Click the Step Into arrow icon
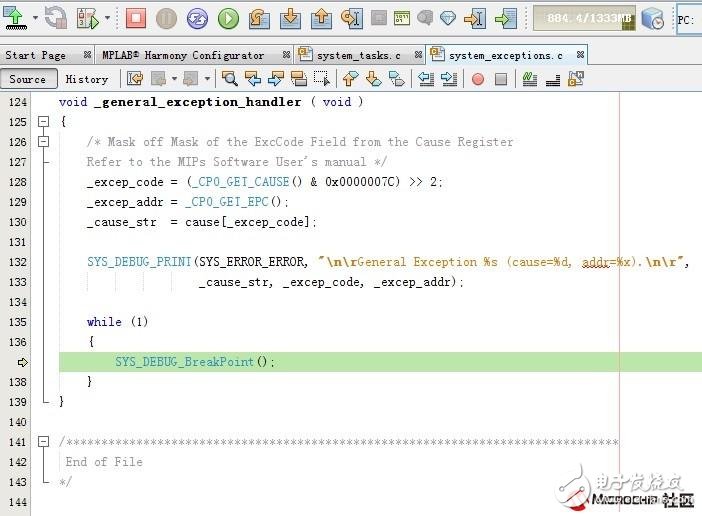 click(290, 18)
